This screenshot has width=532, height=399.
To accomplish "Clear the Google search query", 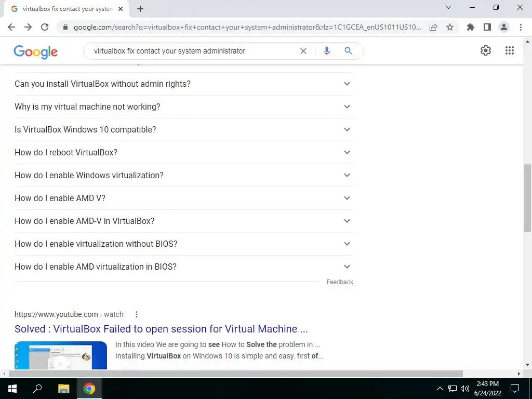I will pos(303,51).
